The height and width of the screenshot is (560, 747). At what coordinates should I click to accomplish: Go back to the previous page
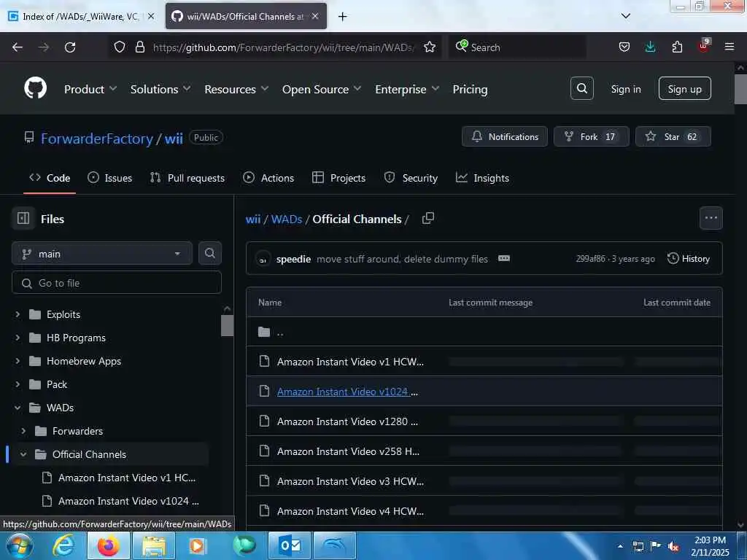18,47
